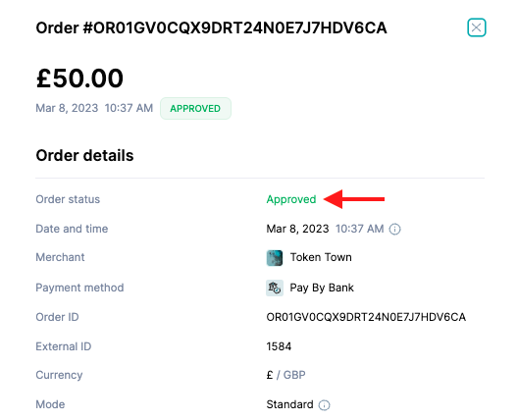Screen dimensions: 518x420
Task: Click the £50.00 order amount
Action: tap(79, 79)
